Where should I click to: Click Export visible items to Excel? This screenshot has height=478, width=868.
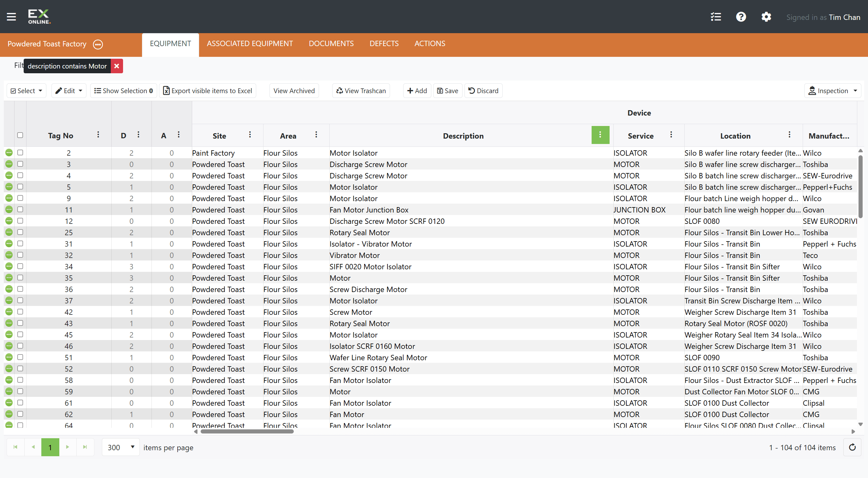point(208,91)
